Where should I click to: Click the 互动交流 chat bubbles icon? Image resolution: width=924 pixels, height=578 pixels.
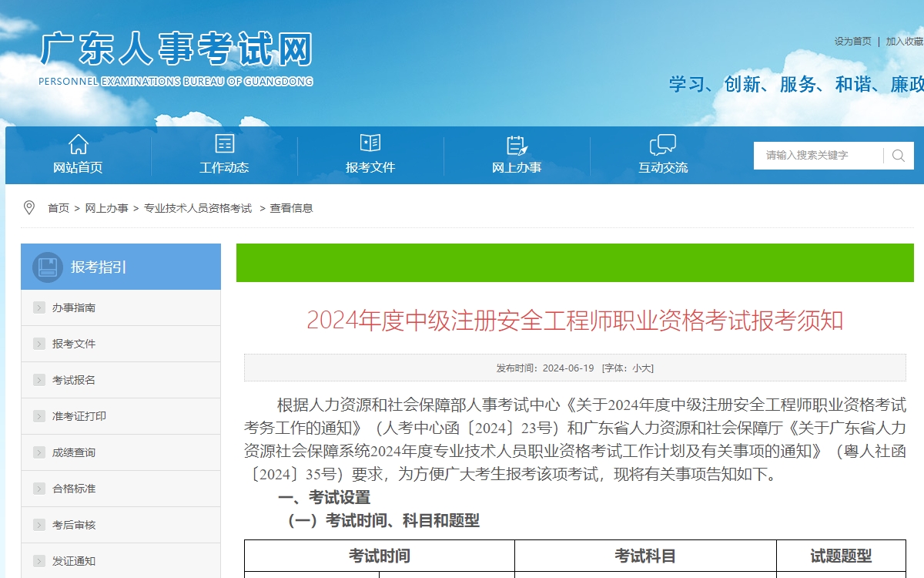tap(663, 144)
